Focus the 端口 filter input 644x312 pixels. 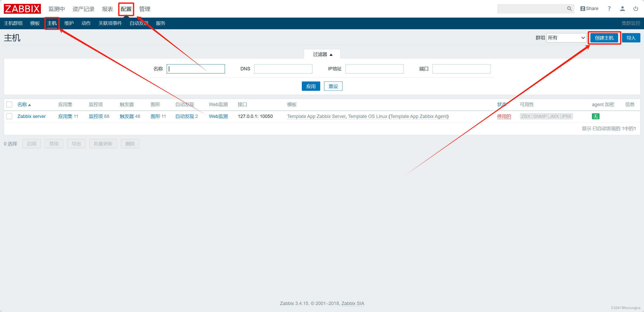click(x=462, y=69)
